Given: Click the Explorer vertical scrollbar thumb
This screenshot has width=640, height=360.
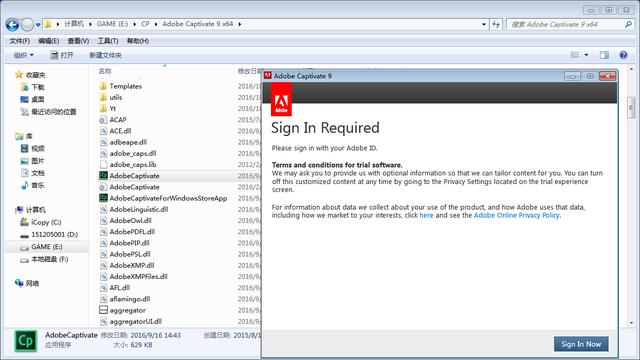Looking at the screenshot, I should (631, 108).
